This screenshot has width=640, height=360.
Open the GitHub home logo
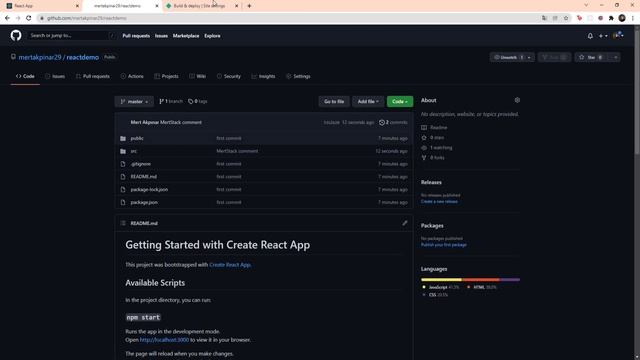click(16, 36)
